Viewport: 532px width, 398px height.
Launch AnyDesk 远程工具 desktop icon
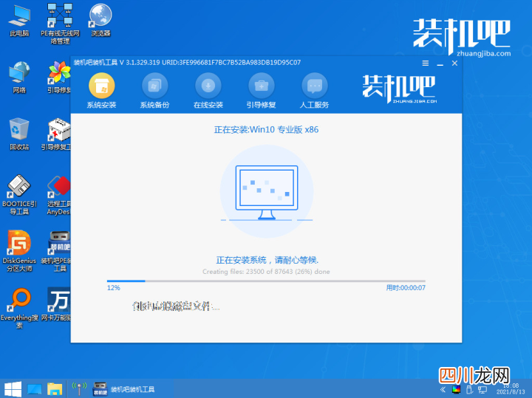click(x=58, y=195)
